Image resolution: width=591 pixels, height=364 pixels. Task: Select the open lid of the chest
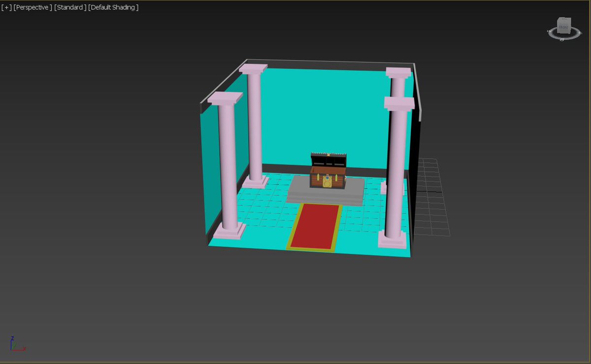point(328,160)
